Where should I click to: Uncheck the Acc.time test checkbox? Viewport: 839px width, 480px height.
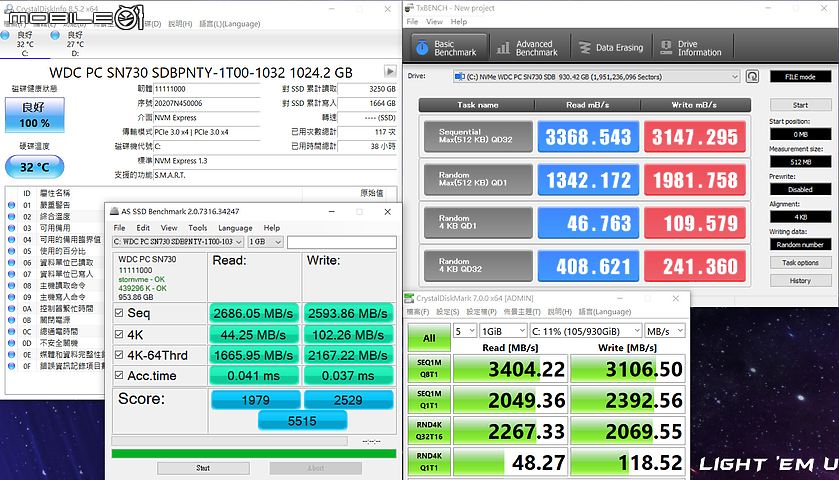tap(119, 375)
